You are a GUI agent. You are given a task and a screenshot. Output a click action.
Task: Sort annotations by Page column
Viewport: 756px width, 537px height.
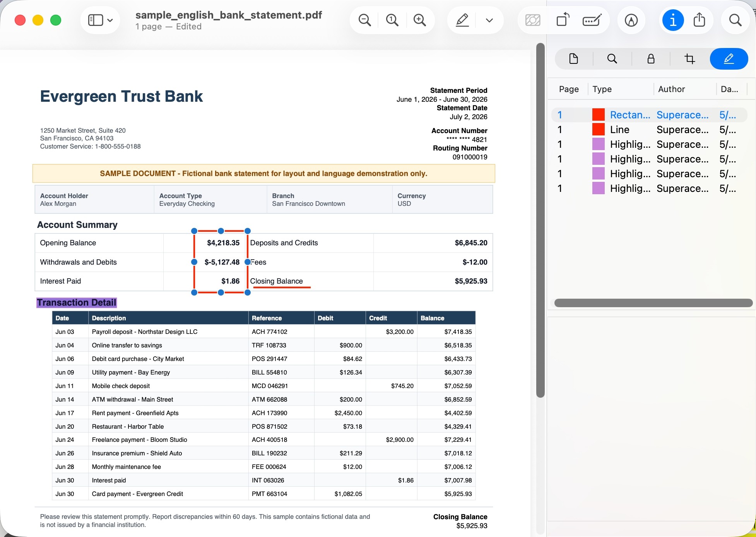click(x=569, y=89)
